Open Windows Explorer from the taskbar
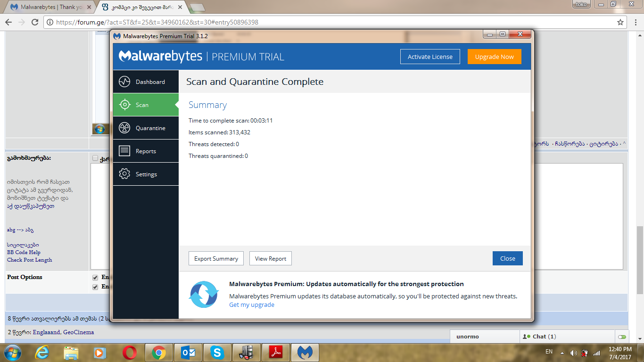The image size is (644, 362). 71,353
